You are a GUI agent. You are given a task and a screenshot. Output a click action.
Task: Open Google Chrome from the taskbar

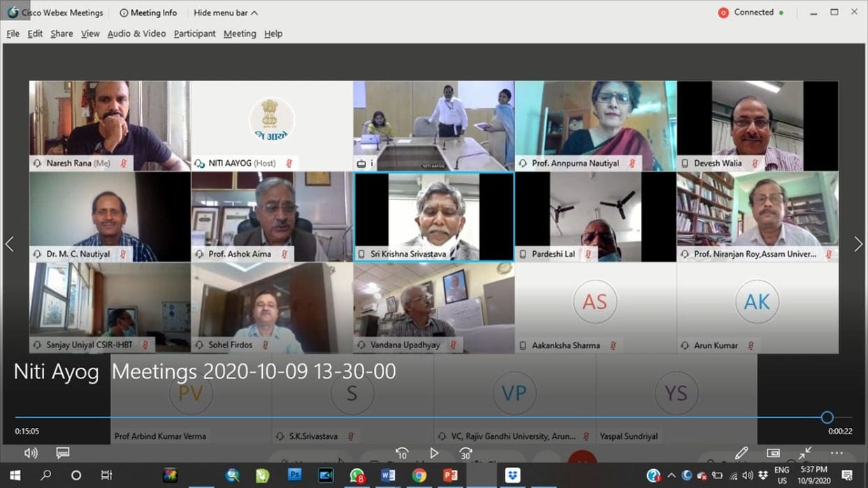[419, 475]
